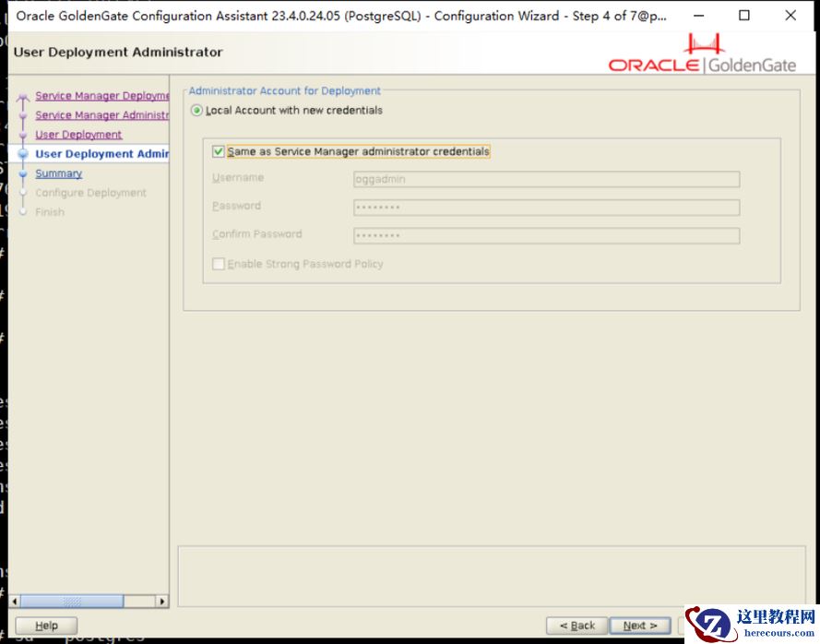The image size is (820, 644).
Task: Open Service Manager Administrator step link
Action: click(102, 115)
